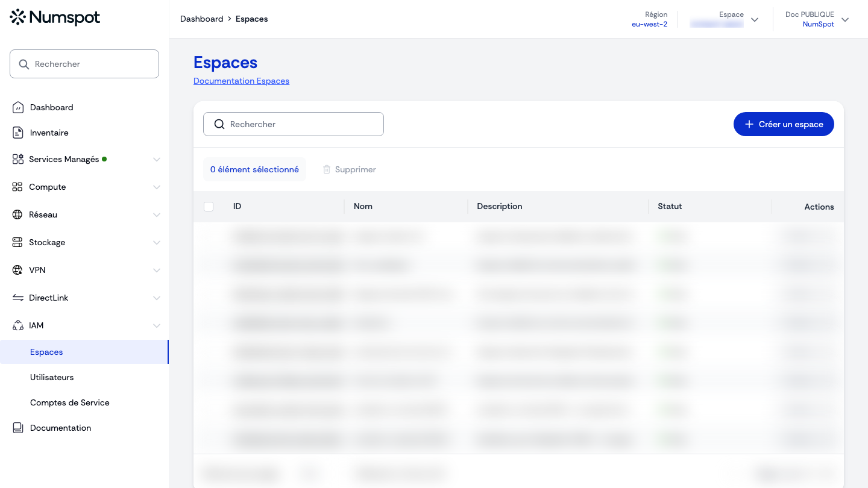Open the Documentation Espaces link
The height and width of the screenshot is (488, 868).
(241, 81)
